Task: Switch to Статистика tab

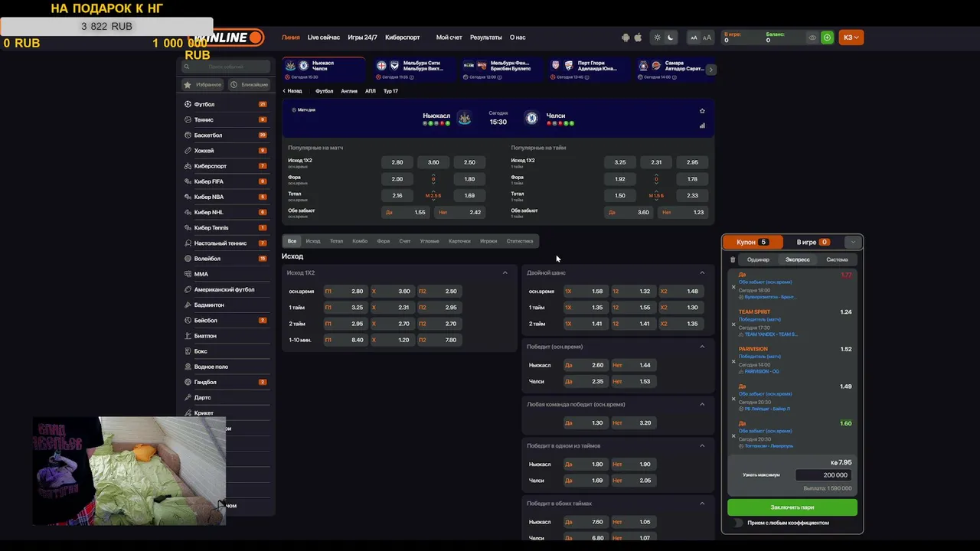Action: (520, 241)
